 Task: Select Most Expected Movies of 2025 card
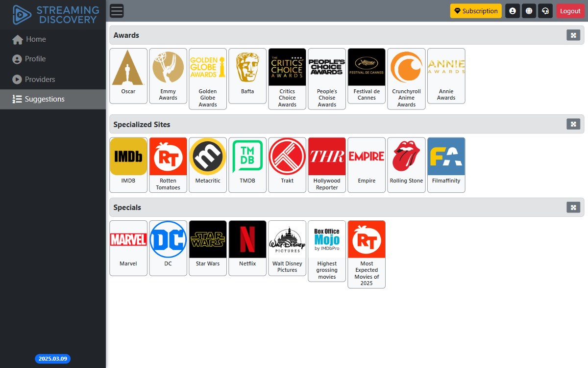point(367,254)
